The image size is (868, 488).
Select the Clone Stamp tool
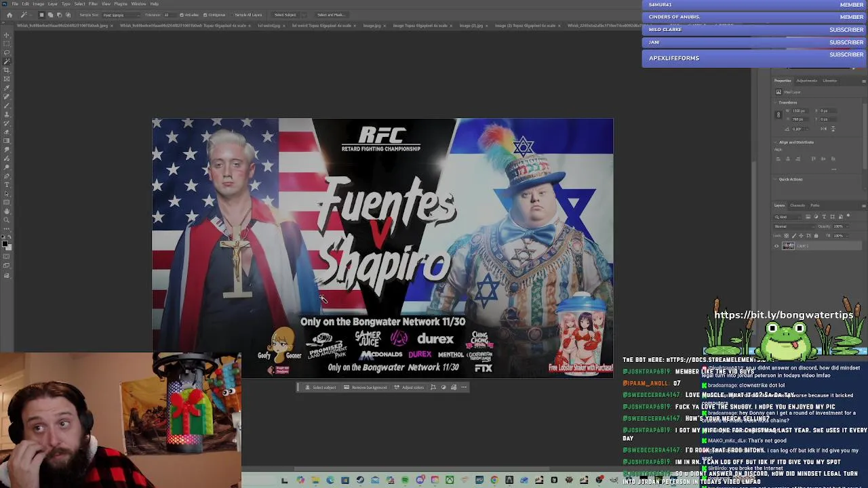(7, 114)
